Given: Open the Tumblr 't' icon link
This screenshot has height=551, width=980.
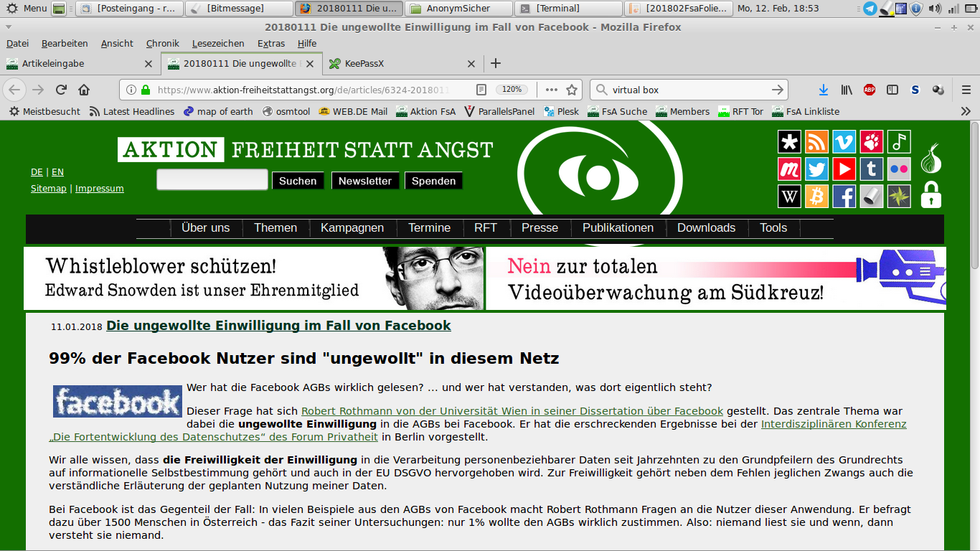Looking at the screenshot, I should click(872, 169).
